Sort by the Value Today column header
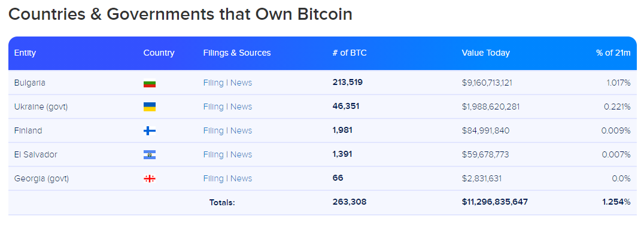The image size is (644, 228). [486, 53]
